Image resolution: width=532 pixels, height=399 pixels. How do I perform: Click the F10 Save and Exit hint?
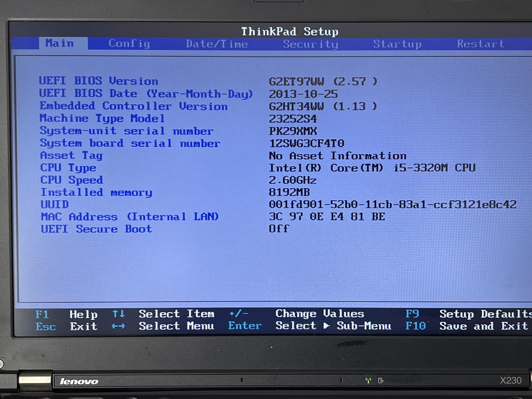click(x=466, y=326)
